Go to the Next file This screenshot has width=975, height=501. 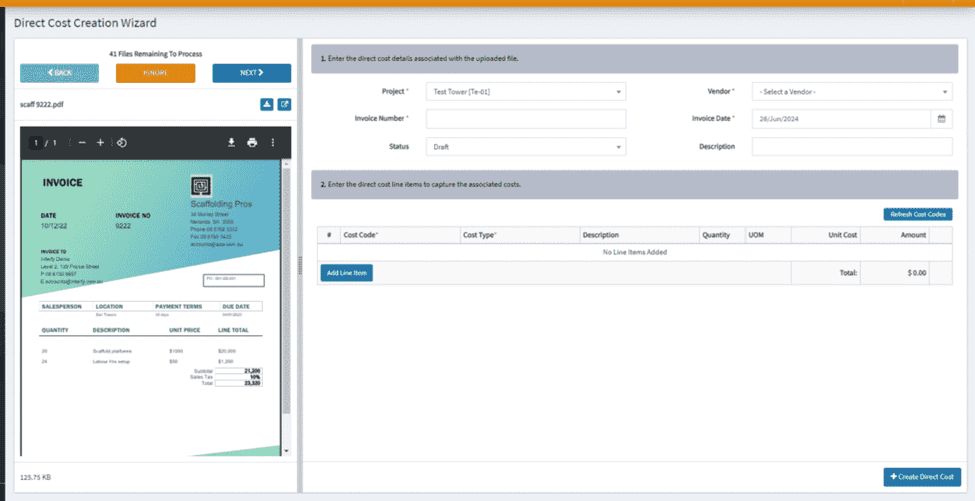click(251, 73)
